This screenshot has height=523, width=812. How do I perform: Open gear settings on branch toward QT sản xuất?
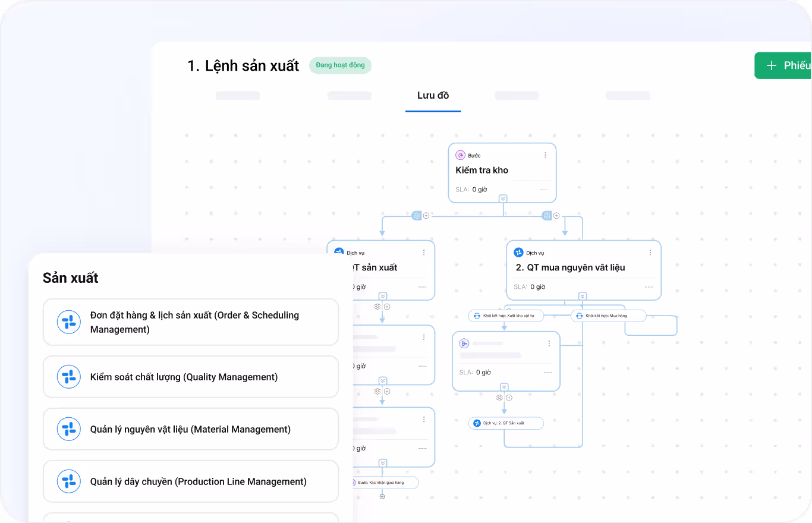tap(417, 216)
